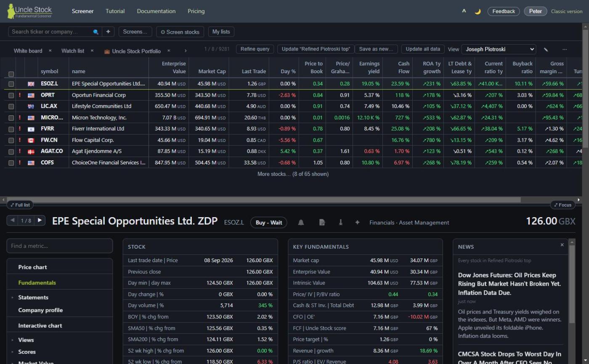Click the warning mark on OPRT row

coord(19,95)
